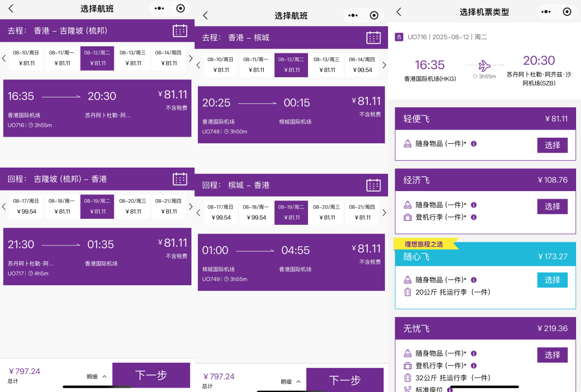Open the more-options dots menu on the Kuala Lumpur screen
The width and height of the screenshot is (581, 392).
(x=159, y=8)
